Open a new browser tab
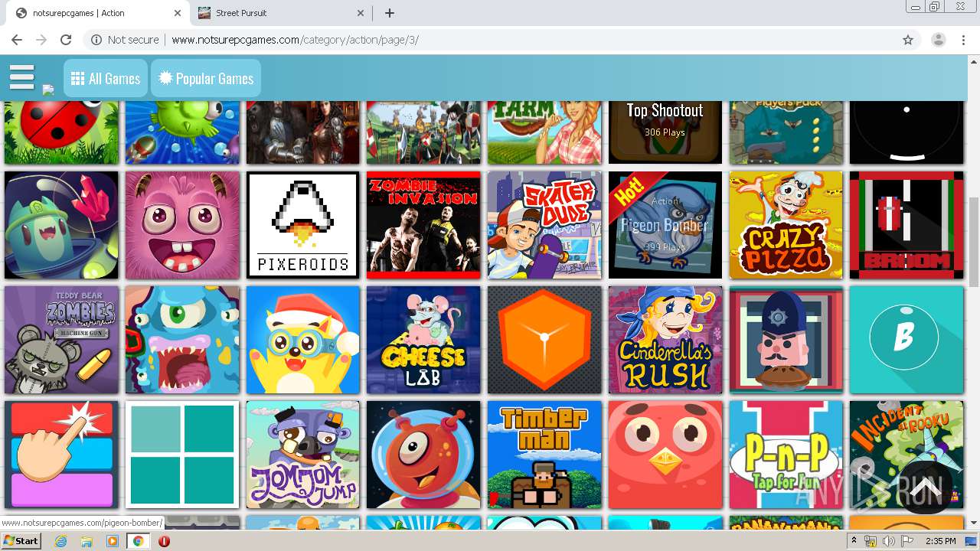 click(x=390, y=13)
